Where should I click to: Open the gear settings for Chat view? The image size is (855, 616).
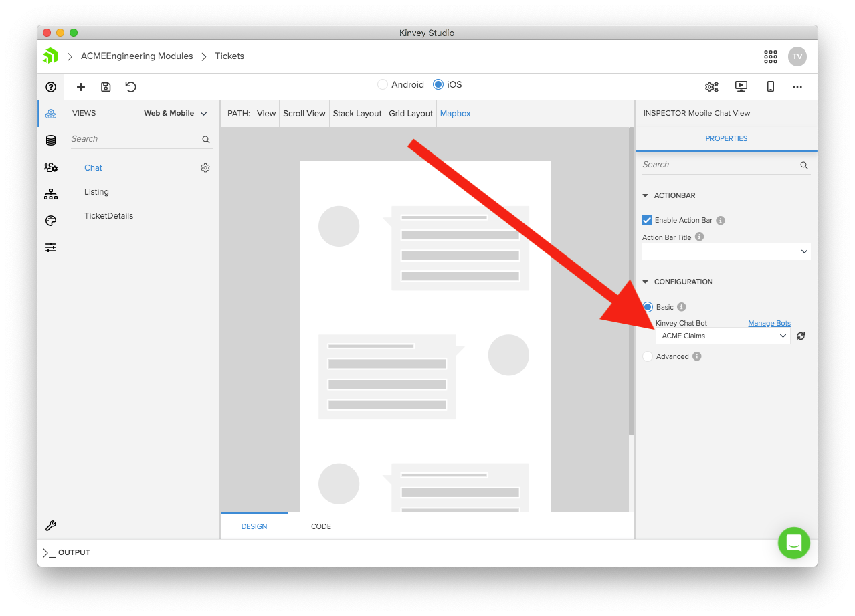coord(205,168)
